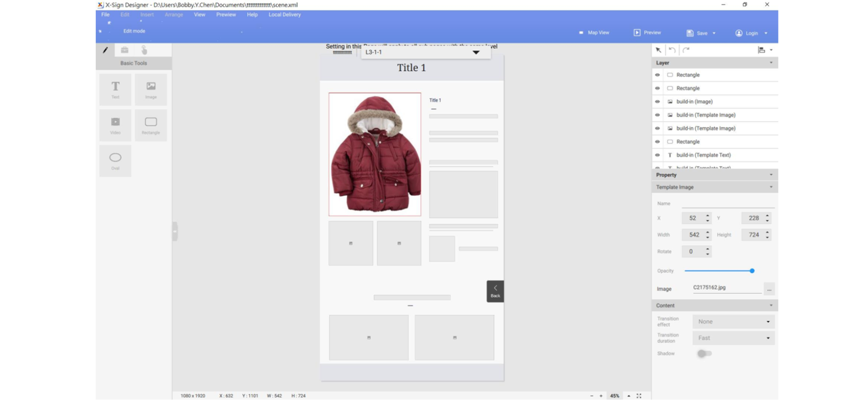The height and width of the screenshot is (400, 868).
Task: Select the Text tool in Basic Tools
Action: click(x=115, y=90)
